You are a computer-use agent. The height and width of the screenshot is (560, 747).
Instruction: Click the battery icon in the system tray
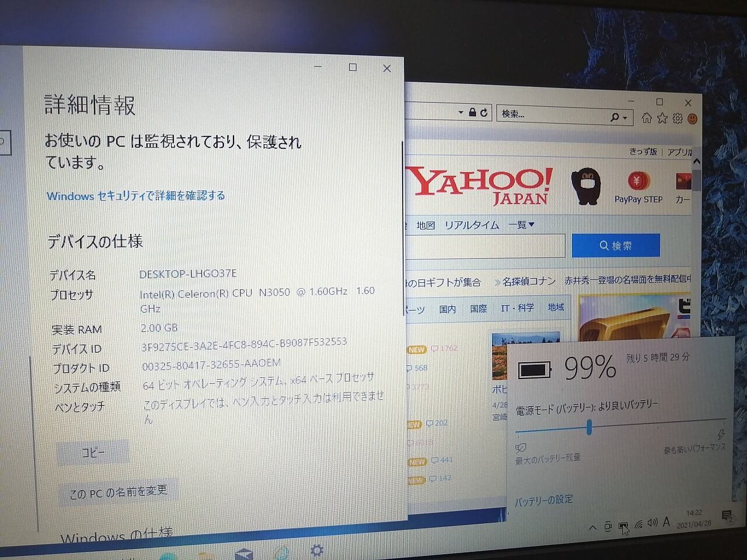pos(623,526)
